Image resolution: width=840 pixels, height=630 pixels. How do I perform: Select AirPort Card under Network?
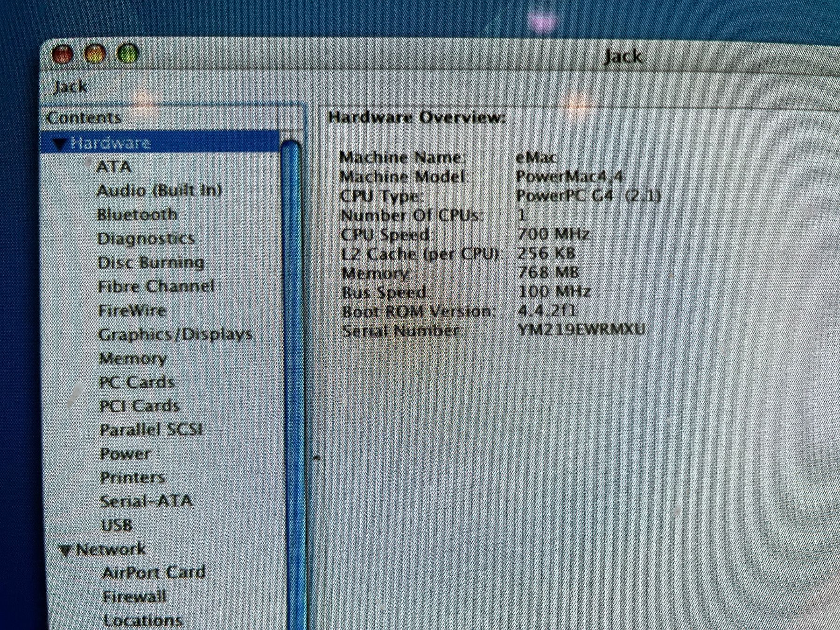pyautogui.click(x=154, y=573)
